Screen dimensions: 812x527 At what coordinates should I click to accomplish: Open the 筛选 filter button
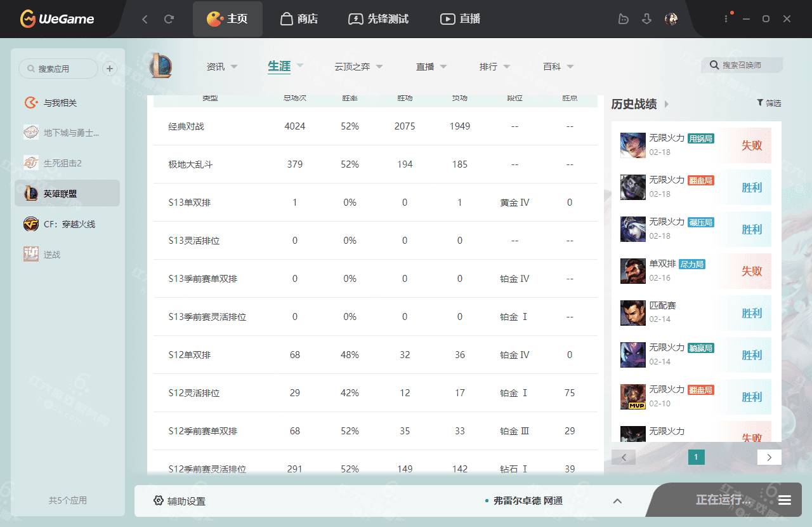[x=769, y=103]
